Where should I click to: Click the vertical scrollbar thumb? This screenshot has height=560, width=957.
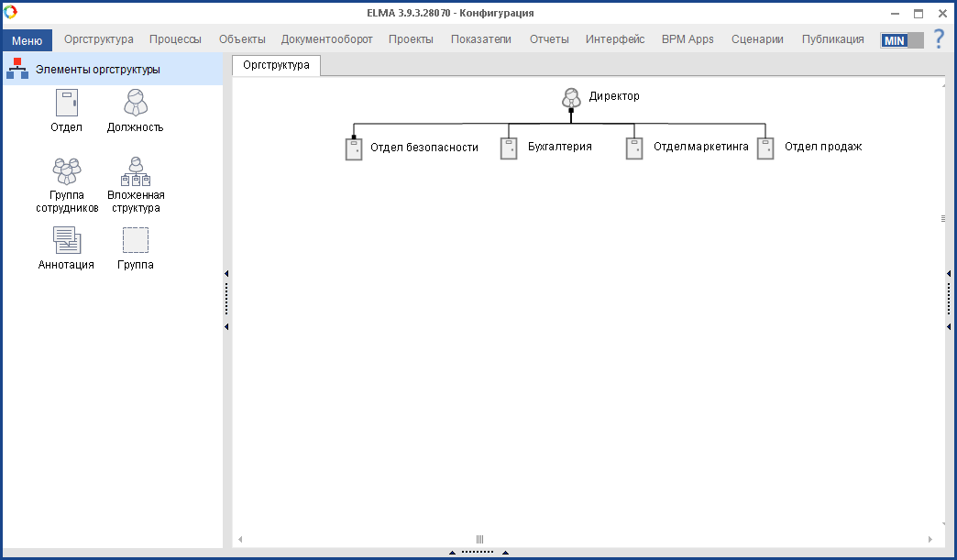[x=943, y=218]
